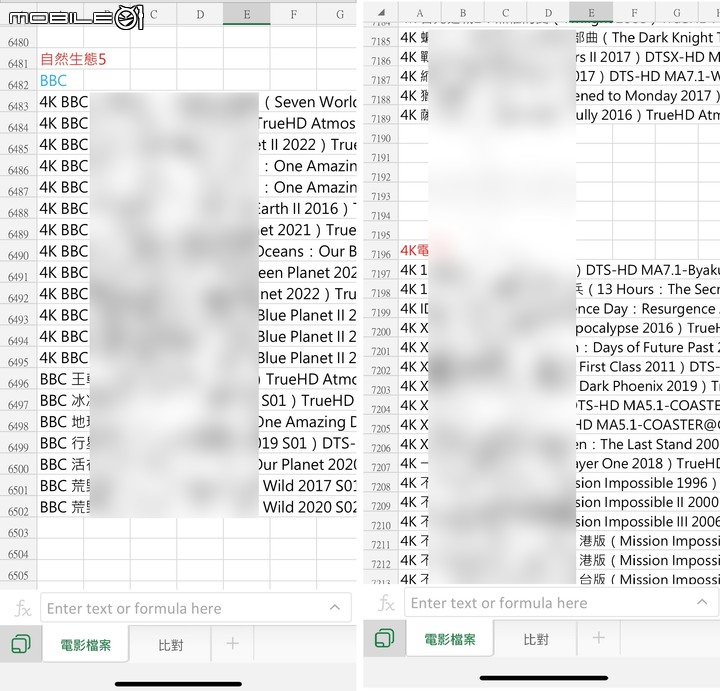Click Dark Phoenix 2019 cell

click(648, 386)
